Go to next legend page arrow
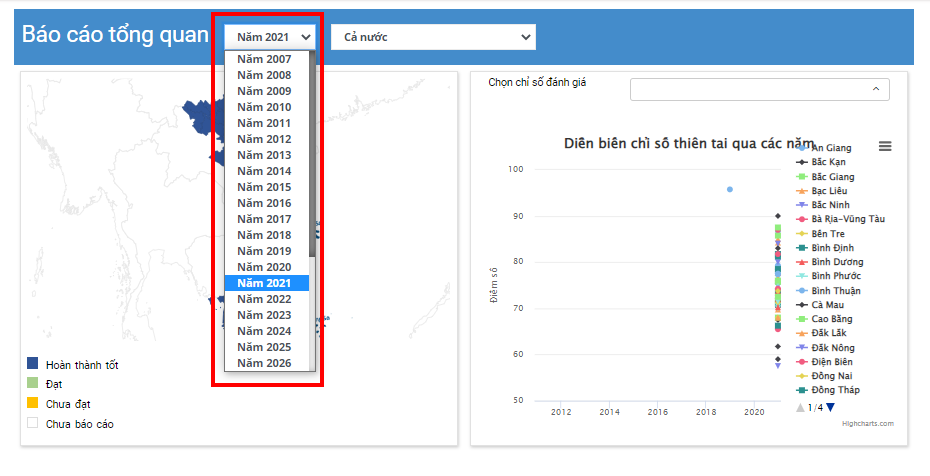 click(830, 407)
